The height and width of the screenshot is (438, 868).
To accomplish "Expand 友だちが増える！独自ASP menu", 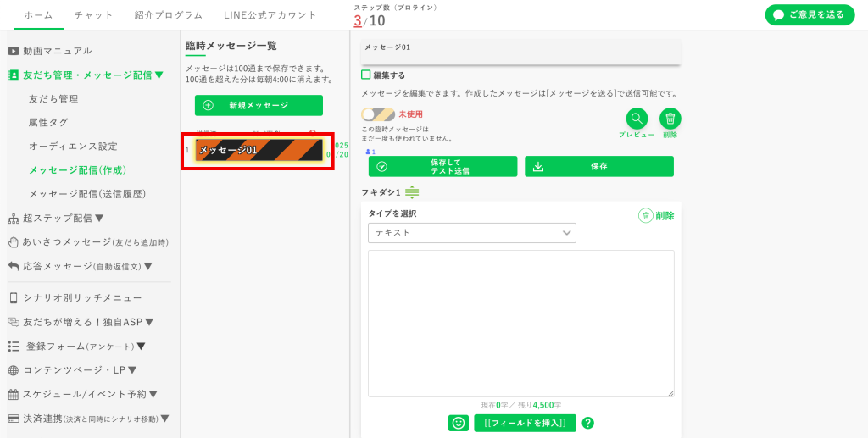I will click(x=149, y=322).
